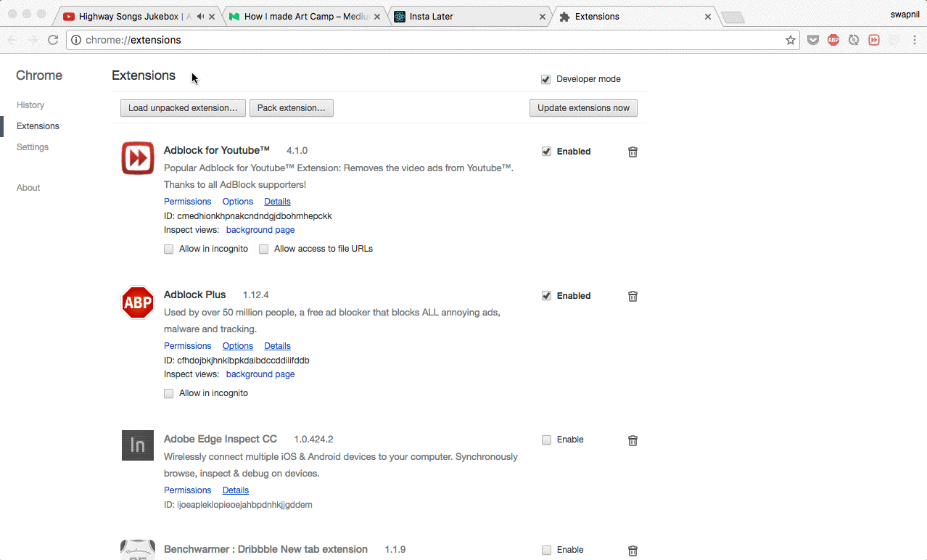Open Adblock for Youtube toolbar icon
927x560 pixels.
click(x=874, y=40)
